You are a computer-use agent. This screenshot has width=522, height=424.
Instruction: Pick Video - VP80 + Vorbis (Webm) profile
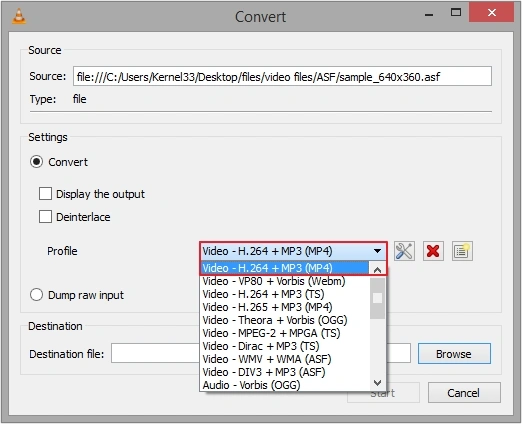pyautogui.click(x=285, y=281)
